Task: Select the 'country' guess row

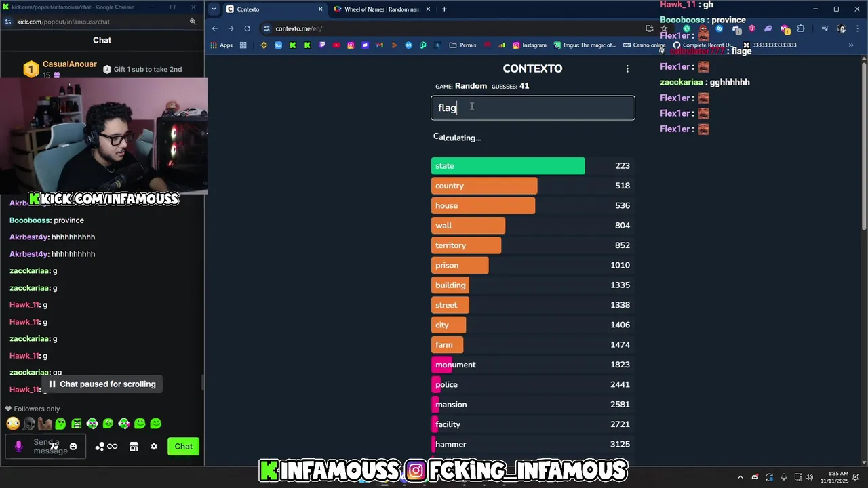Action: (x=532, y=186)
